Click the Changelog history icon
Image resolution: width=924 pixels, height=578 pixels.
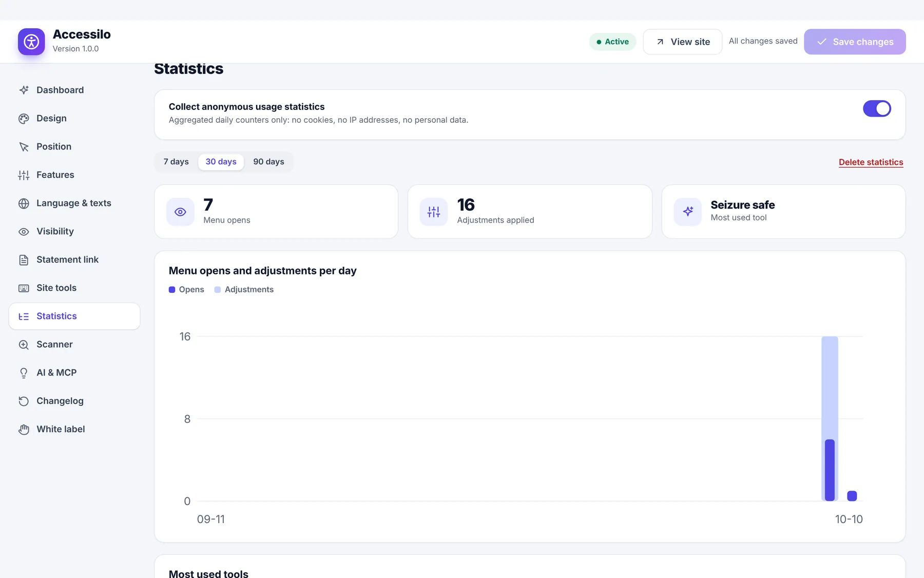24,401
